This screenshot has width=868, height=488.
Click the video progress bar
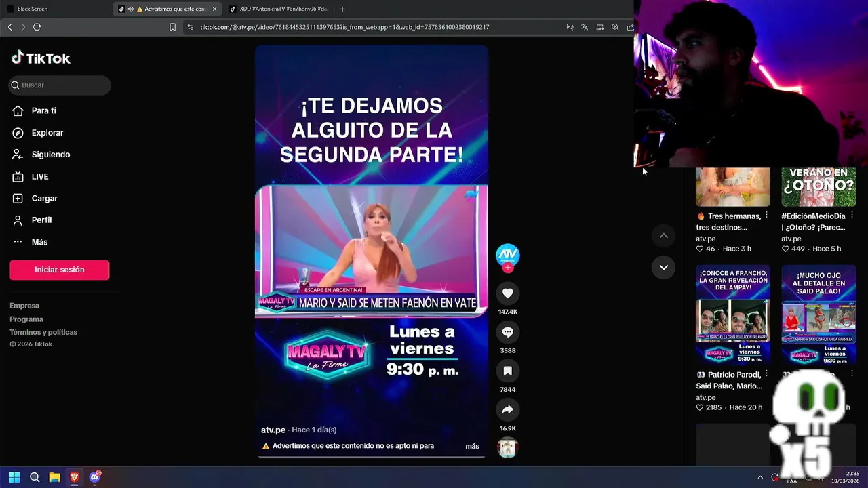[x=371, y=457]
